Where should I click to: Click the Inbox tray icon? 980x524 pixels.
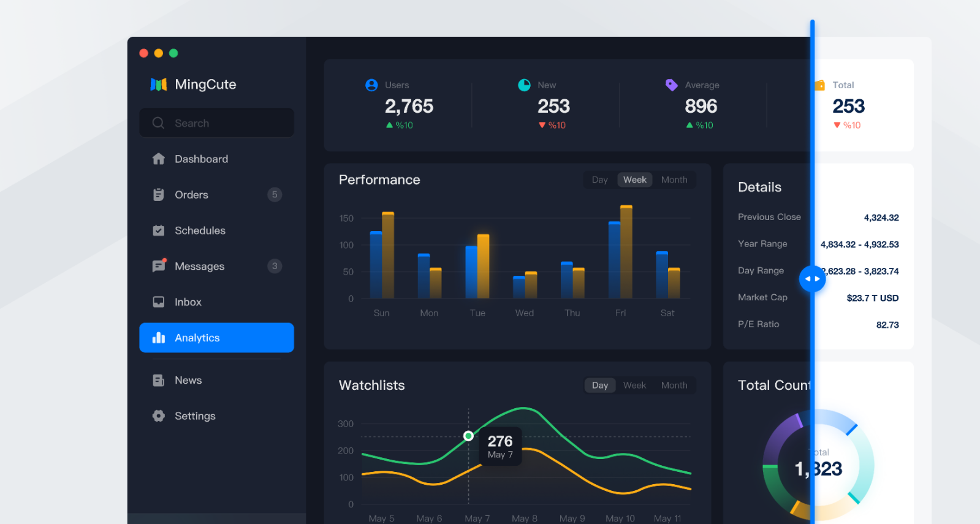[x=159, y=302]
